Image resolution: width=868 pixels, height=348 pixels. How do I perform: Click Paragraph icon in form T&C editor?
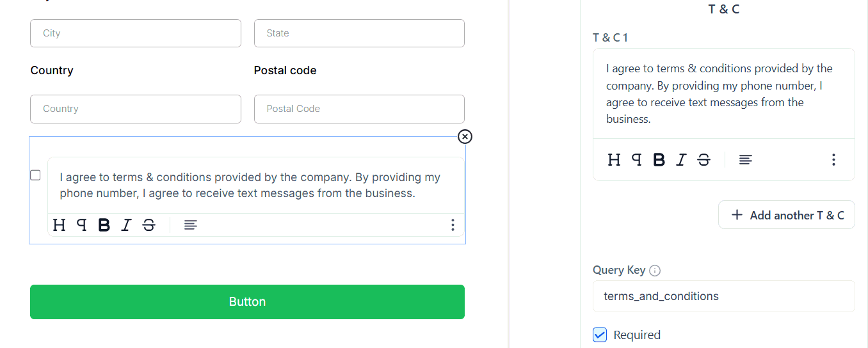[x=81, y=225]
